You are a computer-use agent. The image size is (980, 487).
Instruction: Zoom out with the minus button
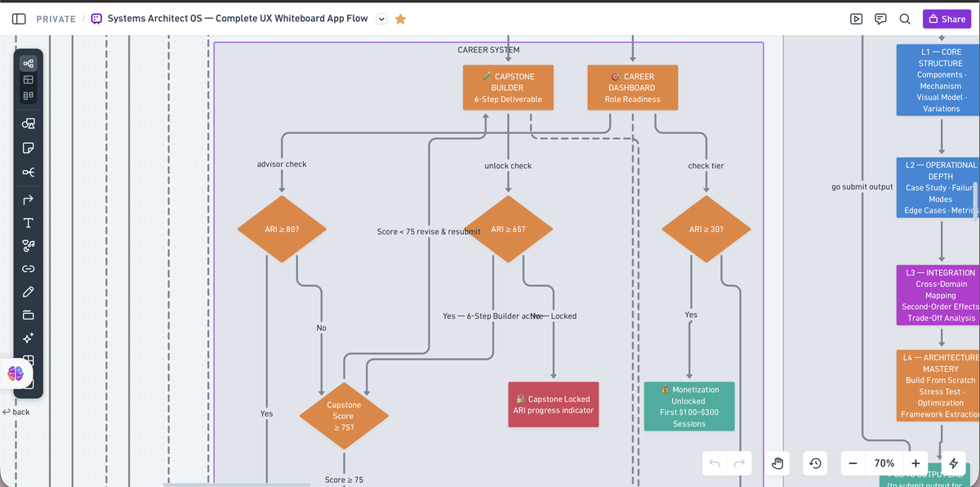pos(853,463)
